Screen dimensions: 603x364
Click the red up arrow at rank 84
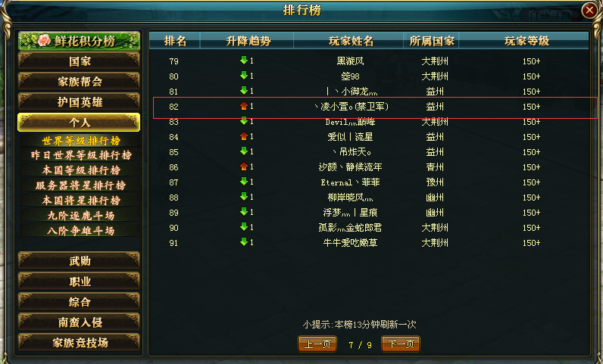pos(243,136)
